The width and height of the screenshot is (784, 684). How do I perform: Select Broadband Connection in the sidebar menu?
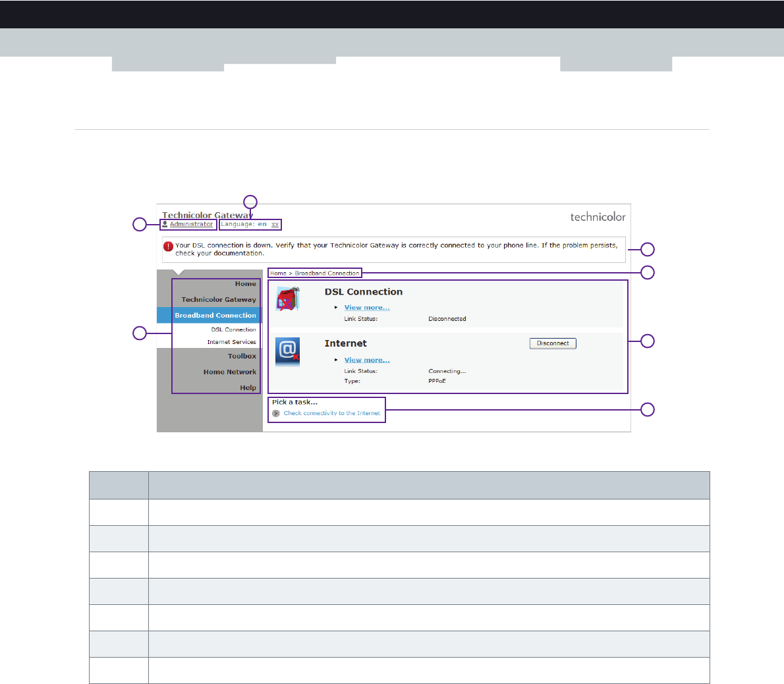[215, 315]
